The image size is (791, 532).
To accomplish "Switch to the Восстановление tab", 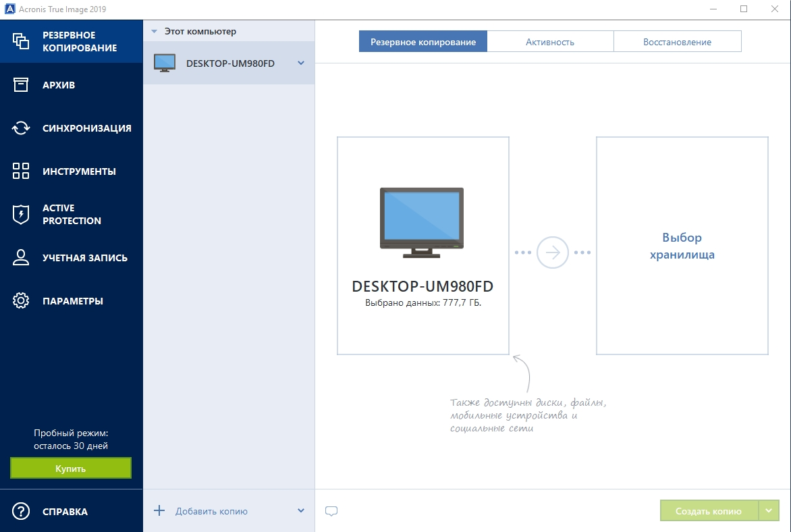I will point(678,42).
